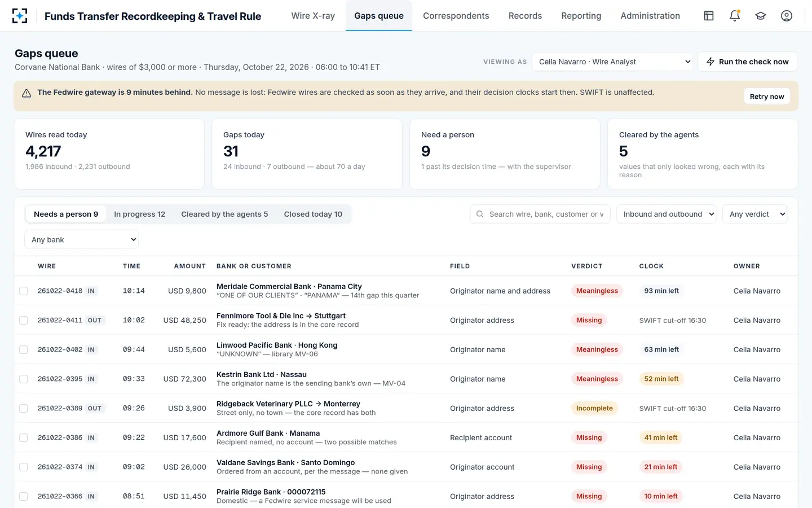Open the Inbound and outbound filter
Screen dimensions: 812x508
click(667, 214)
